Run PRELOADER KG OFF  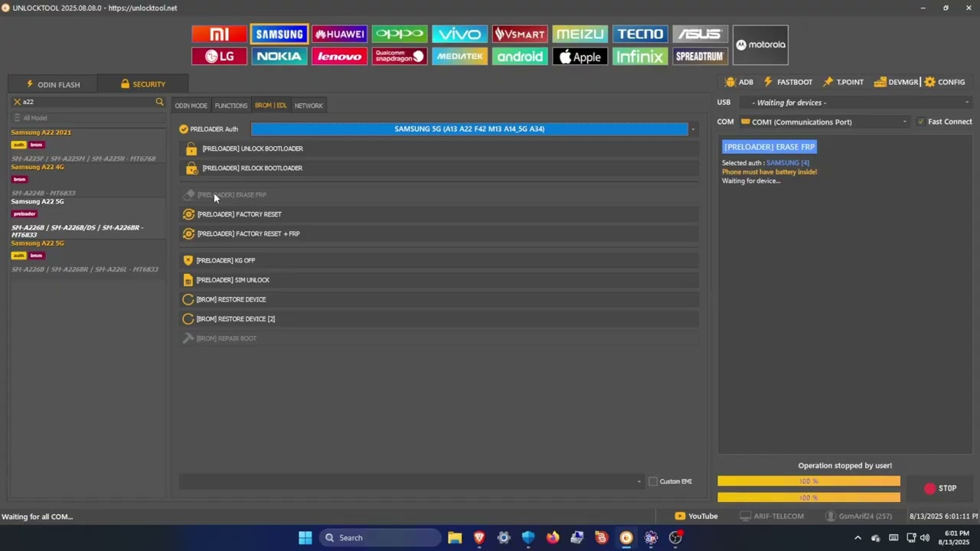[x=439, y=261]
